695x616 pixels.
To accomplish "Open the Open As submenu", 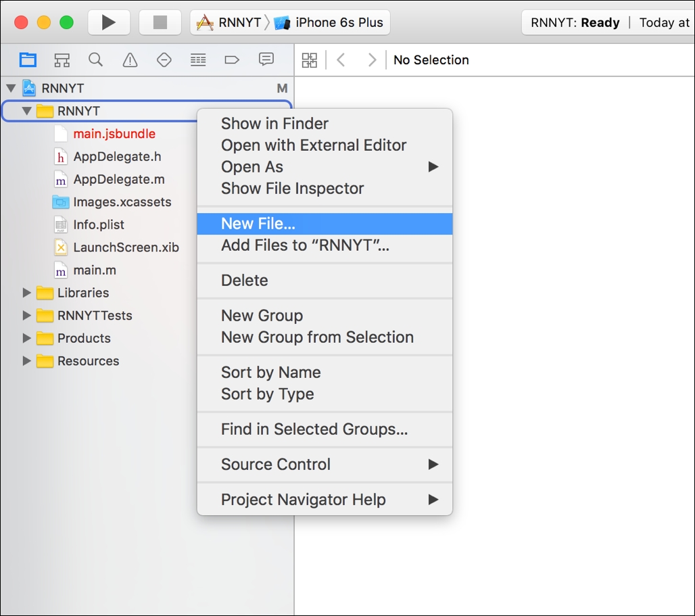I will point(325,166).
